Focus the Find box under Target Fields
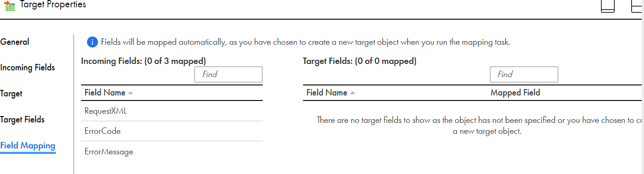The width and height of the screenshot is (644, 174). [524, 74]
